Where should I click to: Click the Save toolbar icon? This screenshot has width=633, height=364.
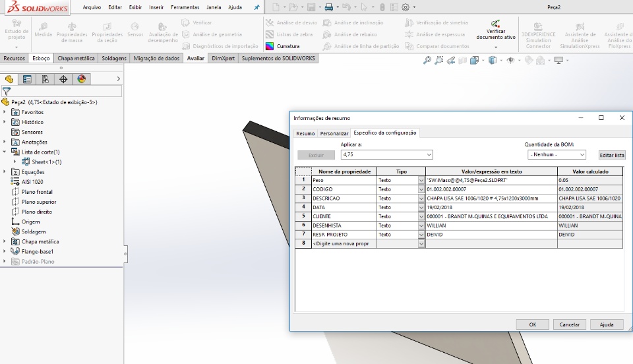click(x=311, y=7)
